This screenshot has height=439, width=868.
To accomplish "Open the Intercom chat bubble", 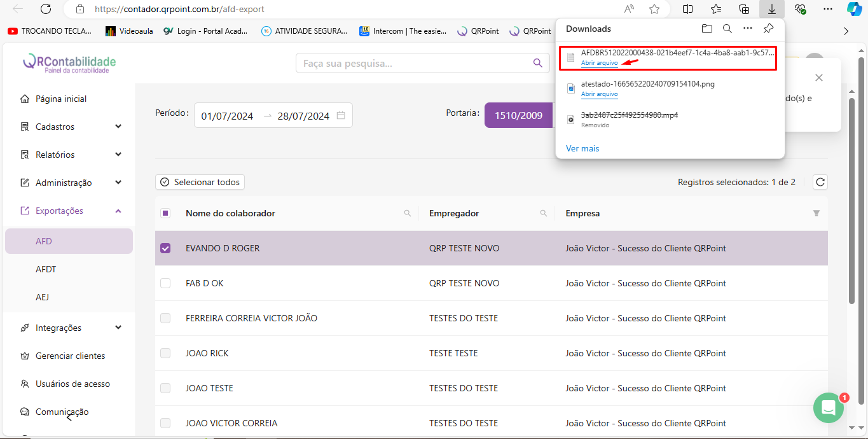I will (x=828, y=408).
